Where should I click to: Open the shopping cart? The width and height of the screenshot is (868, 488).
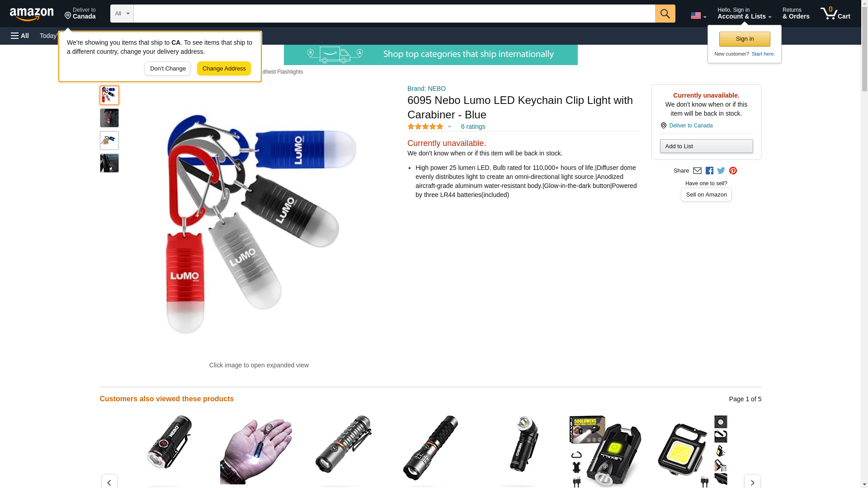pyautogui.click(x=835, y=14)
